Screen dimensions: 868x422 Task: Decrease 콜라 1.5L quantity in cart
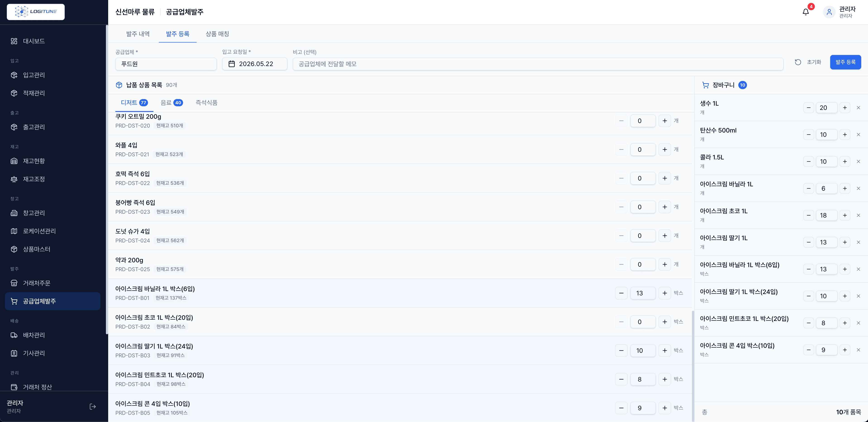(x=808, y=162)
